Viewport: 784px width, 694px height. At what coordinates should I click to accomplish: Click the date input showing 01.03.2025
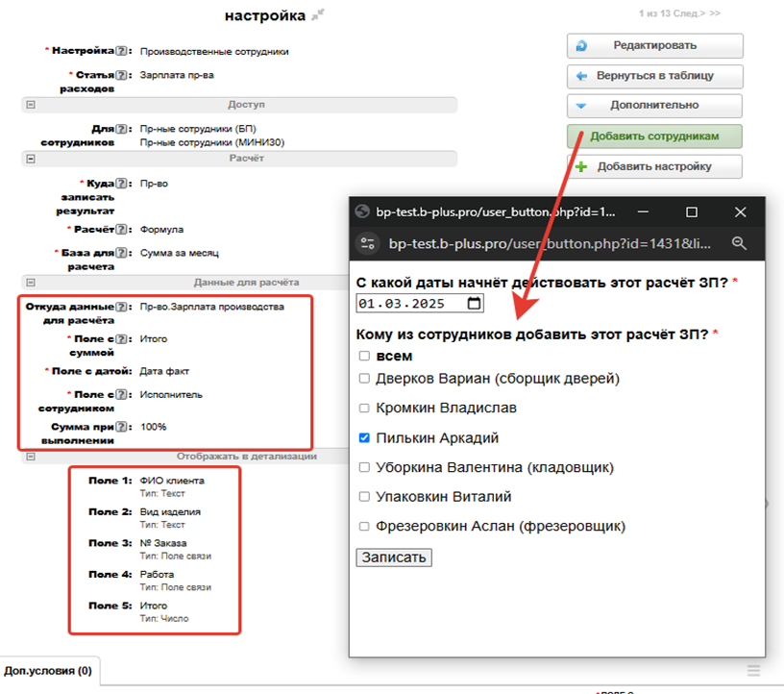coord(410,304)
